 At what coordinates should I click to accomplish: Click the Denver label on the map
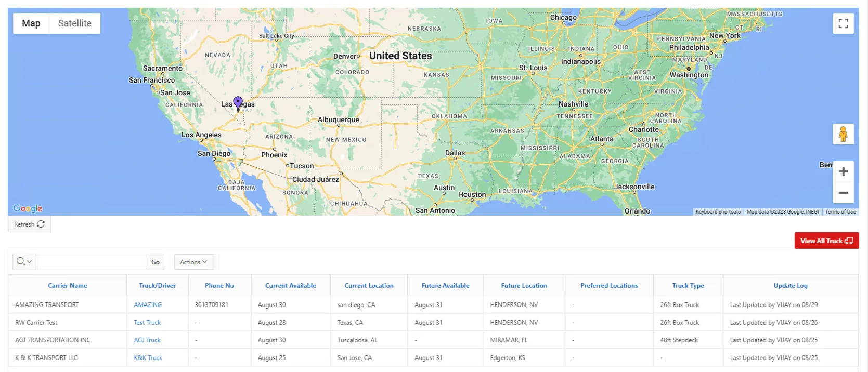coord(345,56)
